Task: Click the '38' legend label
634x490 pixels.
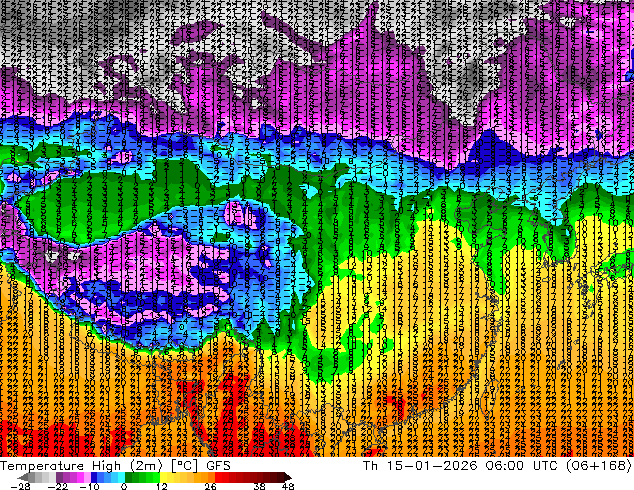Action: tap(260, 486)
